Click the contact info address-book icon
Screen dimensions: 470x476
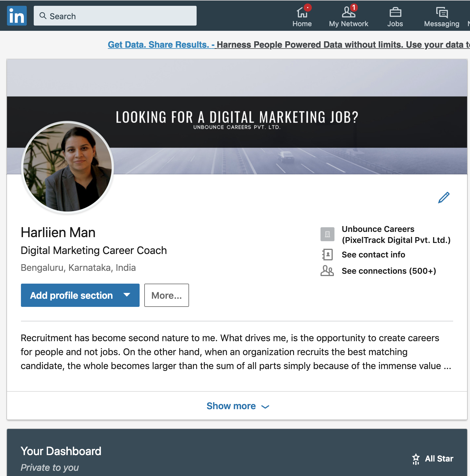point(327,255)
